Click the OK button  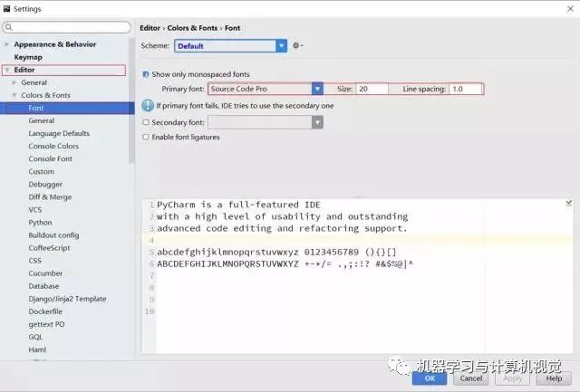coord(430,378)
